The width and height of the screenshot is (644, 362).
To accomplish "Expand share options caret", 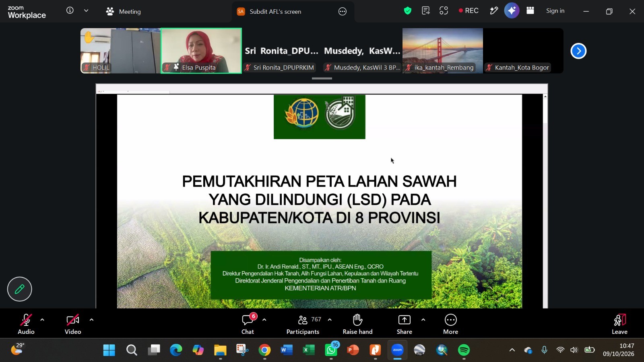I will coord(423,320).
